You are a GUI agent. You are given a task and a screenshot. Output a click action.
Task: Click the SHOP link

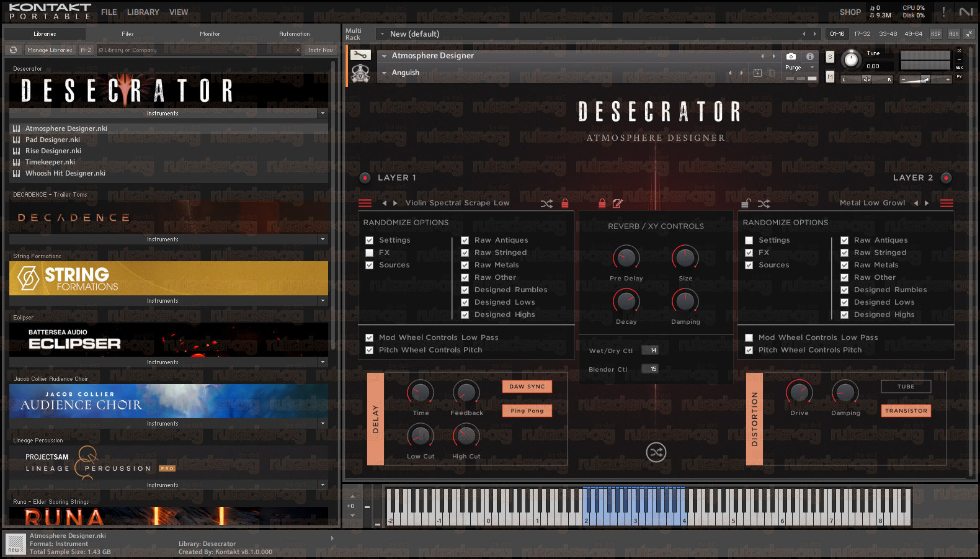pos(850,12)
